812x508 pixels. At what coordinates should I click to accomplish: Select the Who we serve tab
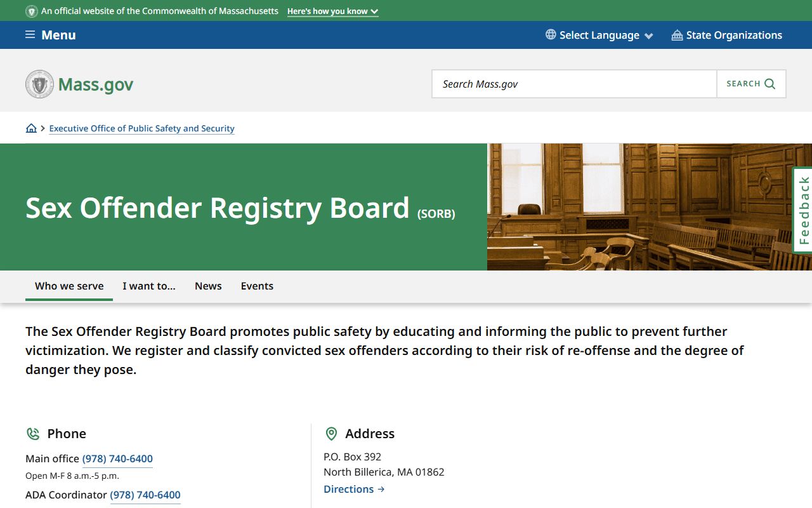pyautogui.click(x=69, y=286)
